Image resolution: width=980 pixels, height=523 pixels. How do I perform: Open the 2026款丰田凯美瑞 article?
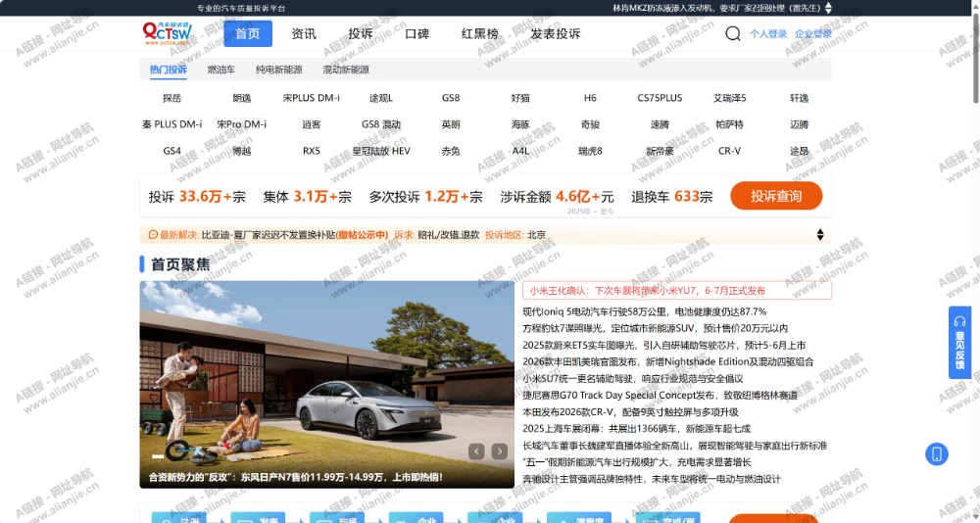668,361
